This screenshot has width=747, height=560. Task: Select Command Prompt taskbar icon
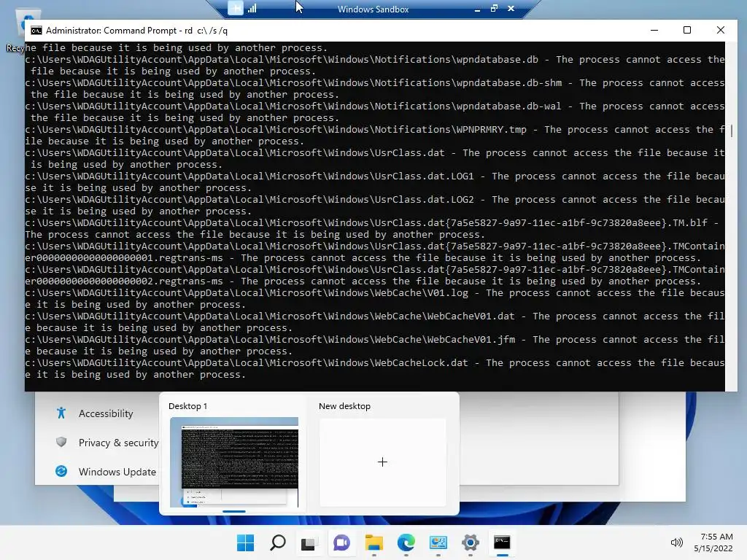click(x=502, y=542)
